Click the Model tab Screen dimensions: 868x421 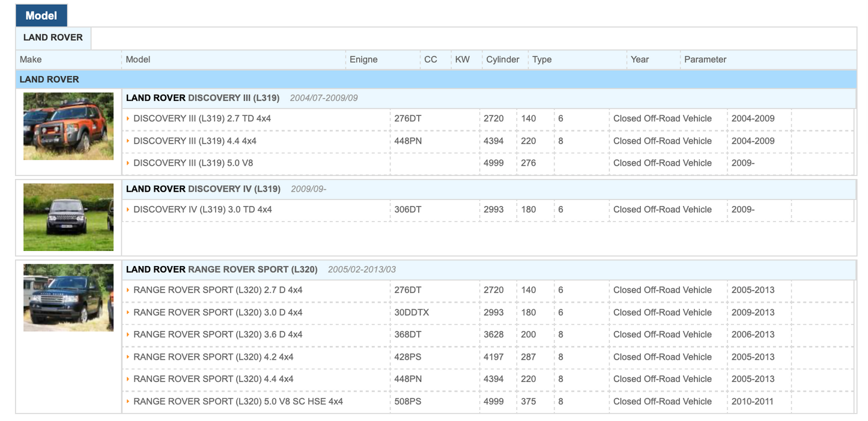[41, 16]
